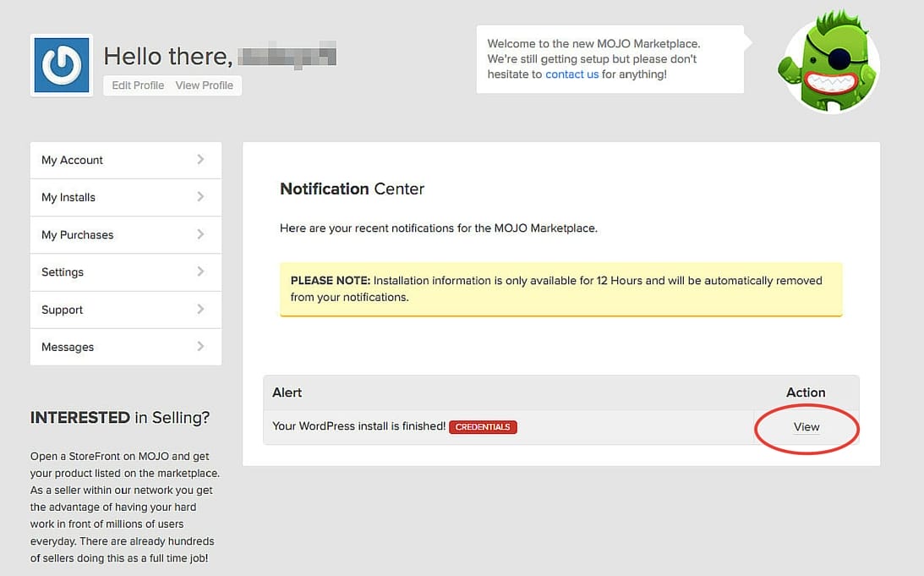Screen dimensions: 924x576
Task: Click the green monster mascot image
Action: (828, 64)
